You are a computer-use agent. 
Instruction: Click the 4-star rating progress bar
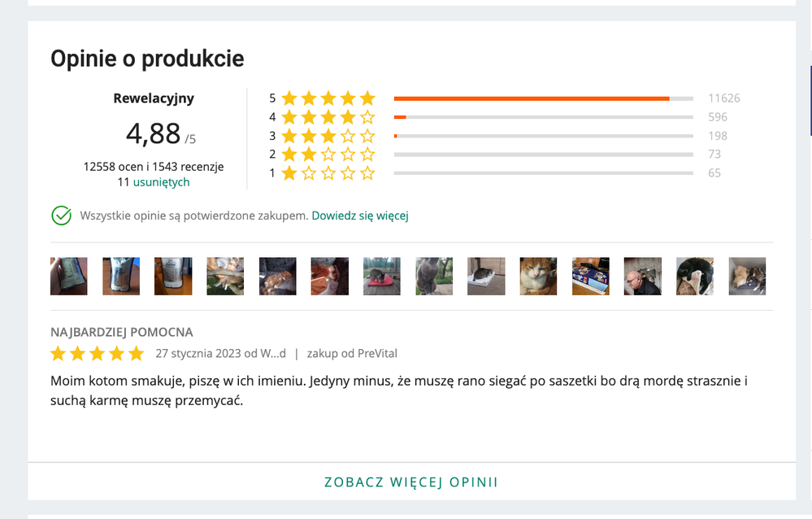pos(543,117)
